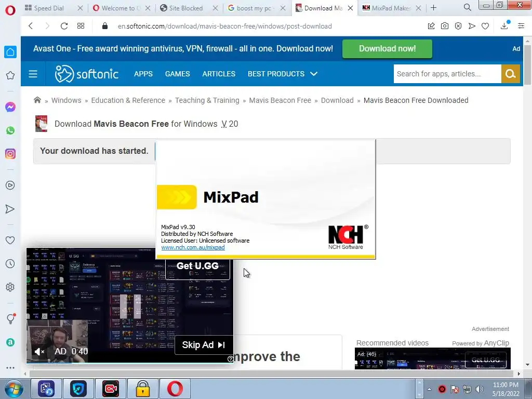This screenshot has width=532, height=399.
Task: Open Pinboards heart in sidebar
Action: (x=10, y=240)
